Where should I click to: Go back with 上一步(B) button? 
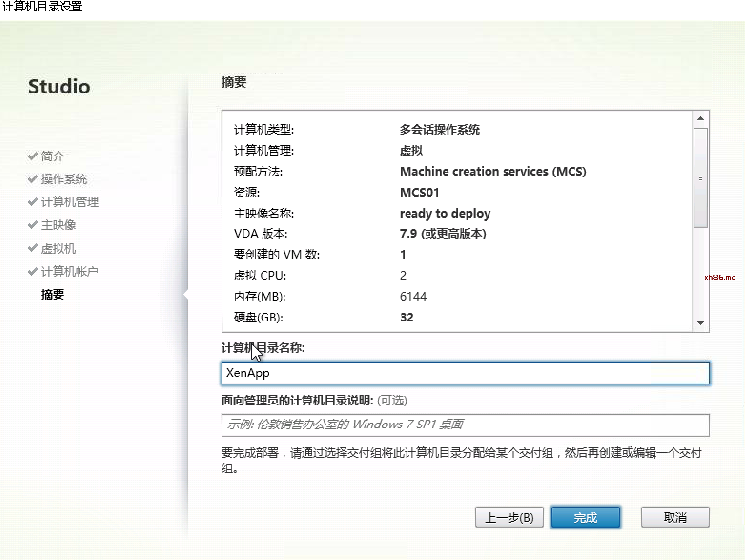click(x=509, y=517)
